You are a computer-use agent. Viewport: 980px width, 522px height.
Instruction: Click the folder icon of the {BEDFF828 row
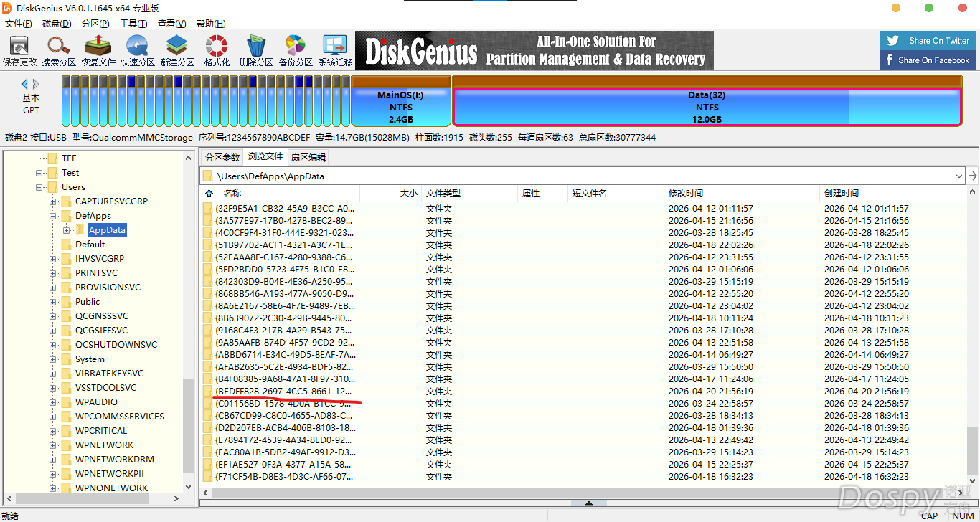(209, 391)
